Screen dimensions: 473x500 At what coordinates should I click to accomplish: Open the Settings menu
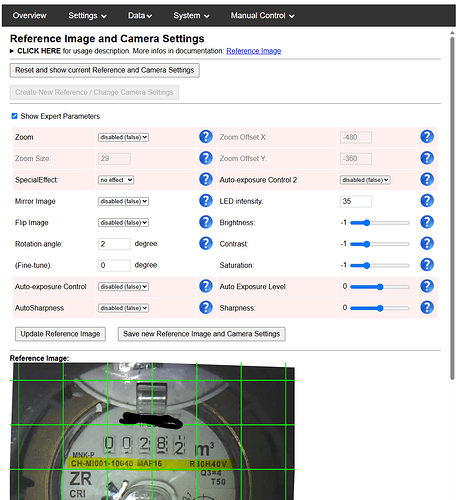coord(87,16)
